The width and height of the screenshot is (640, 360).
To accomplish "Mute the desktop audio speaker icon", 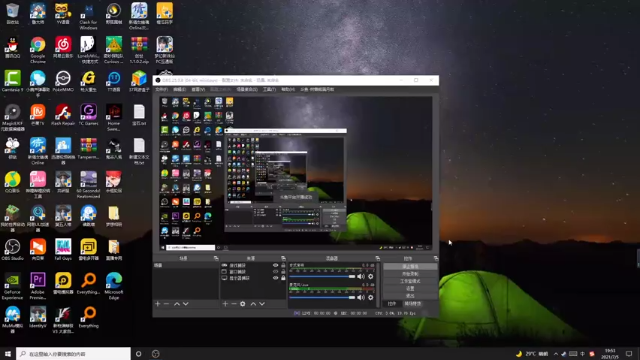I will click(x=361, y=277).
